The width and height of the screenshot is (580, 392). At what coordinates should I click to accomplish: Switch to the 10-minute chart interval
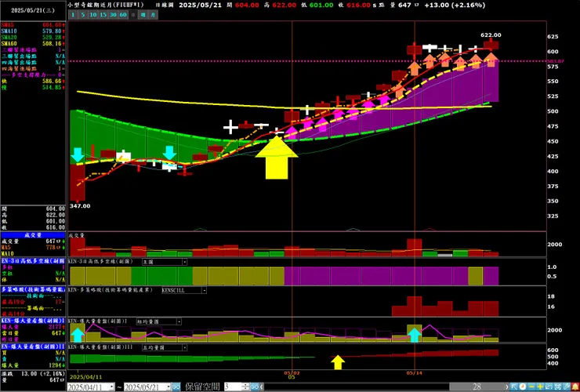[x=92, y=15]
